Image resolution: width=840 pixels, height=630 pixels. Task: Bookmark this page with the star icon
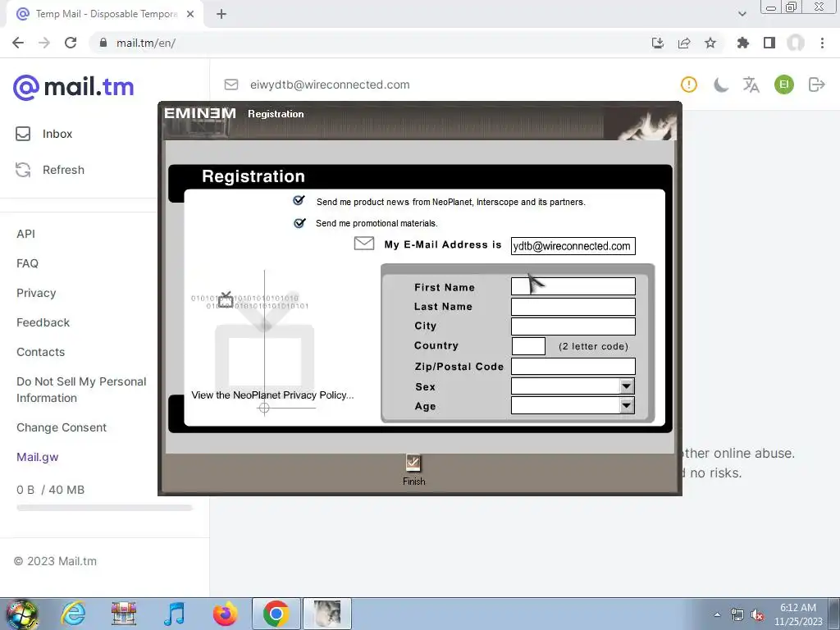click(x=710, y=43)
